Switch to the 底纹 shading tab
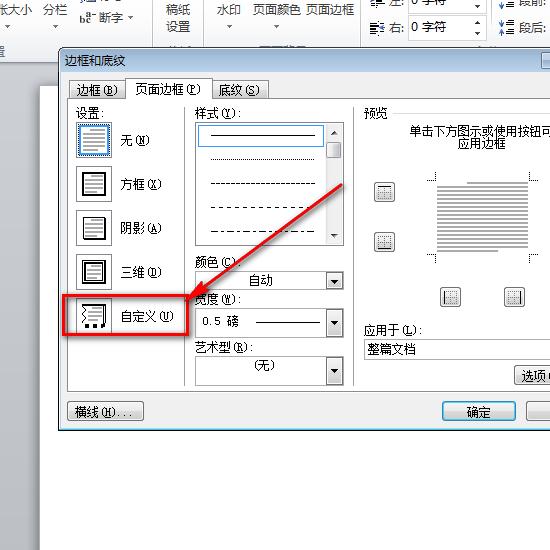The height and width of the screenshot is (550, 550). (x=240, y=90)
